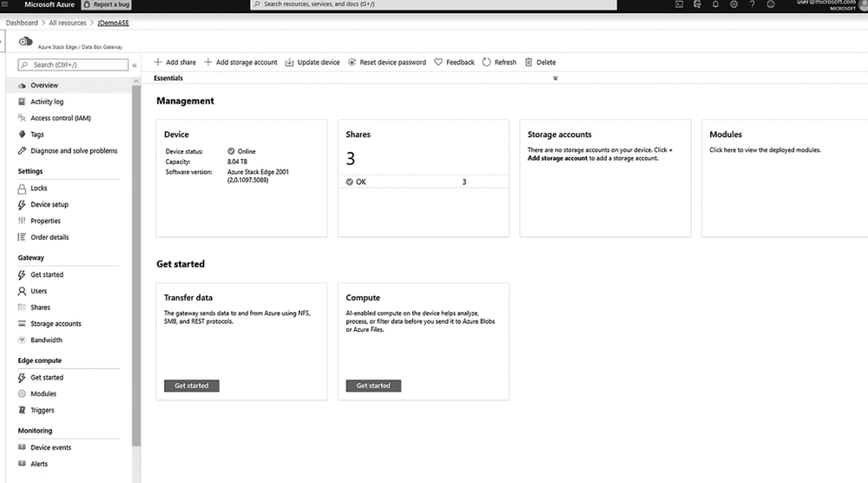Click the Essentials label
The height and width of the screenshot is (483, 868).
[168, 78]
